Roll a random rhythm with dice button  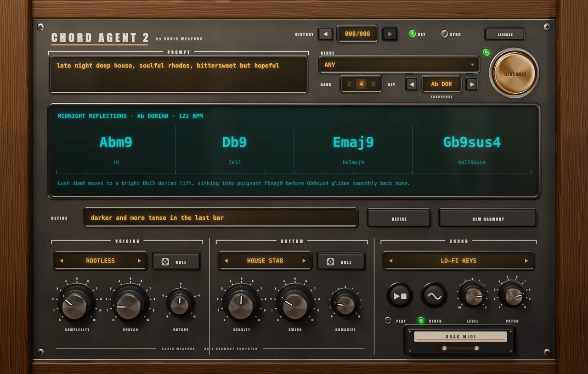click(341, 262)
